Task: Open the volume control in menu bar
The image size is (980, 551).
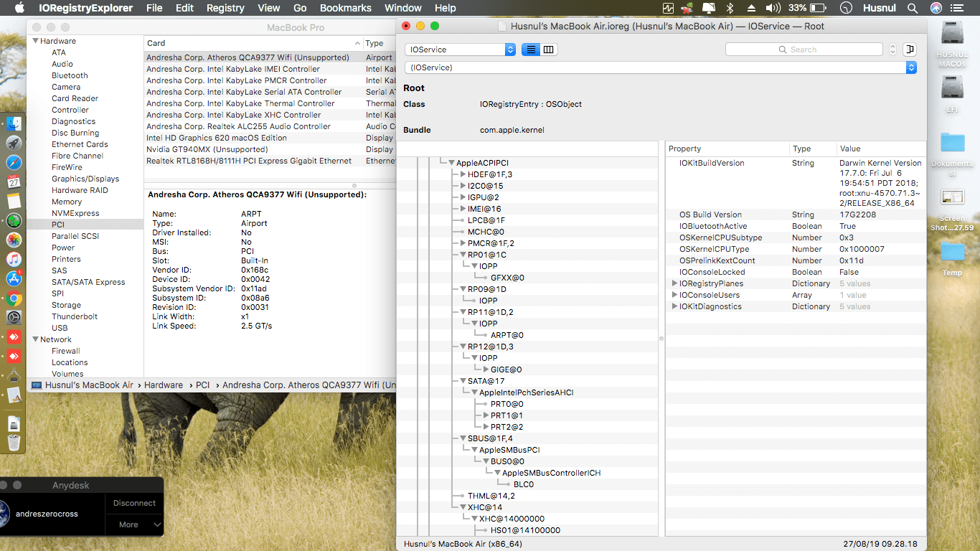Action: point(773,8)
